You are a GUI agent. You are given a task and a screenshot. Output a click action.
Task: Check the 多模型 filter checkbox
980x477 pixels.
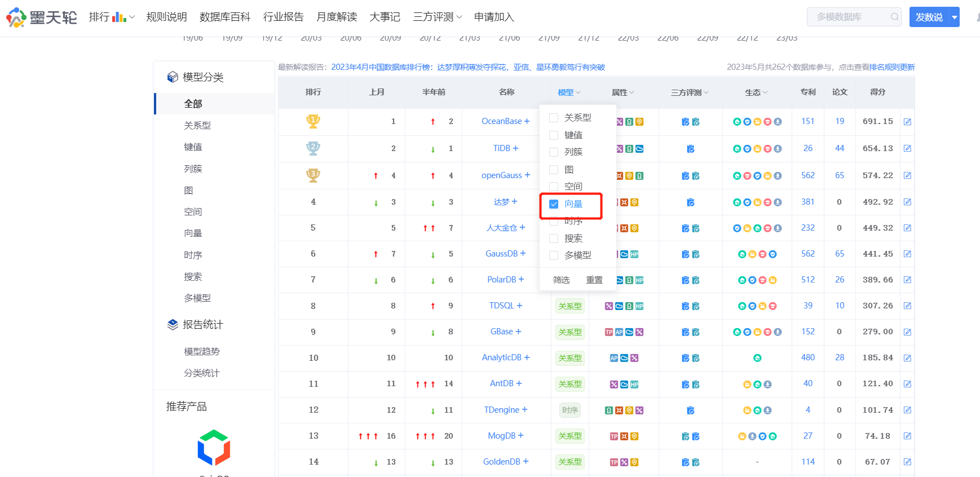[554, 255]
